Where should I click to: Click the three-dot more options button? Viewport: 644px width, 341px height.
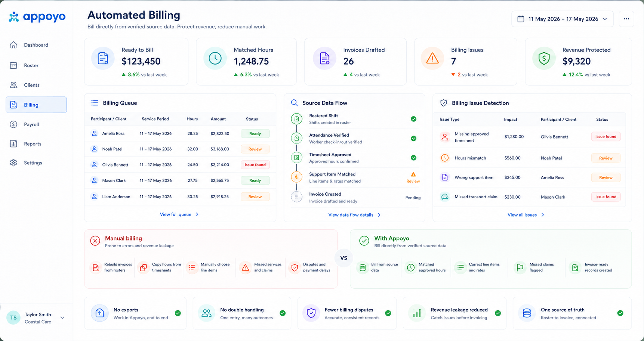click(x=626, y=19)
